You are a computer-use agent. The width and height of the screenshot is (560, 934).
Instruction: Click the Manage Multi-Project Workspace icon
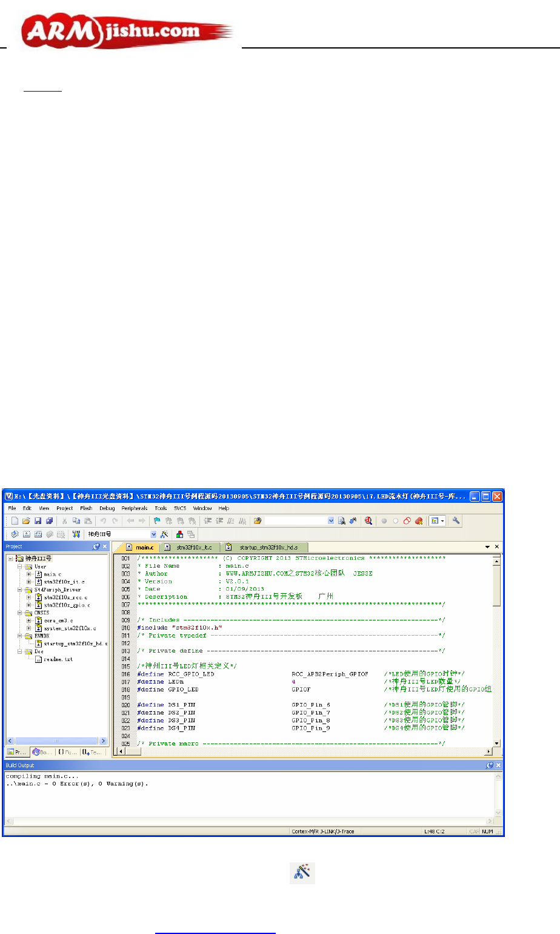191,534
